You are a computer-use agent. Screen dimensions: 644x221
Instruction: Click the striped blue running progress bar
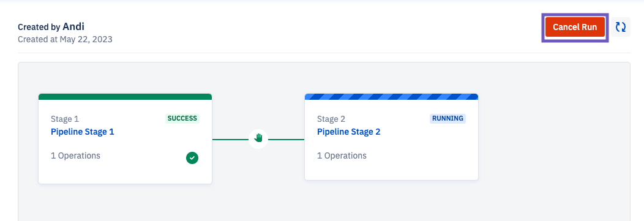point(391,97)
